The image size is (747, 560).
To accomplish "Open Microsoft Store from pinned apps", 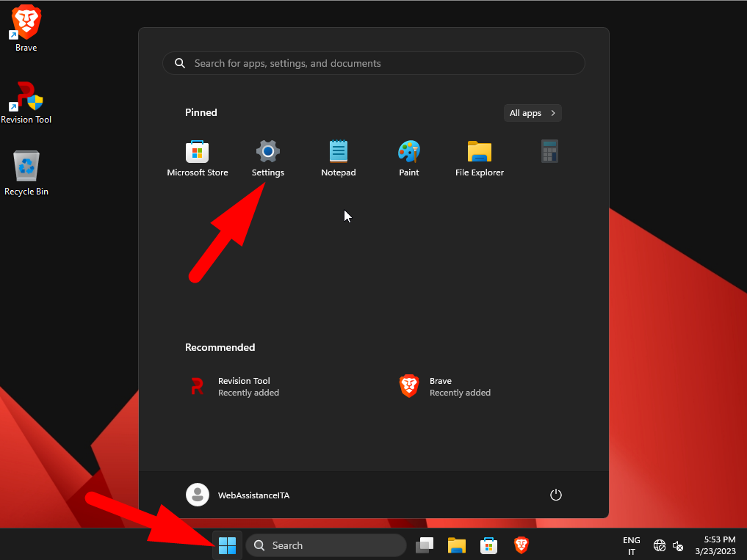I will coord(198,159).
